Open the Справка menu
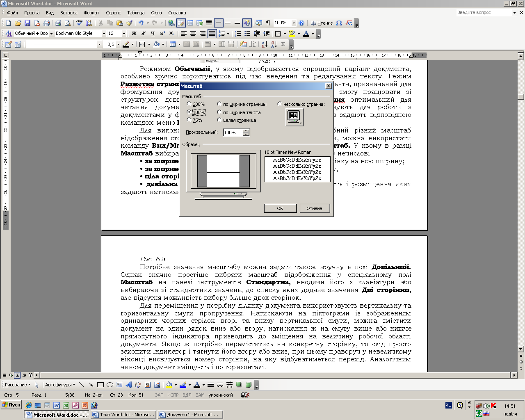 (177, 13)
